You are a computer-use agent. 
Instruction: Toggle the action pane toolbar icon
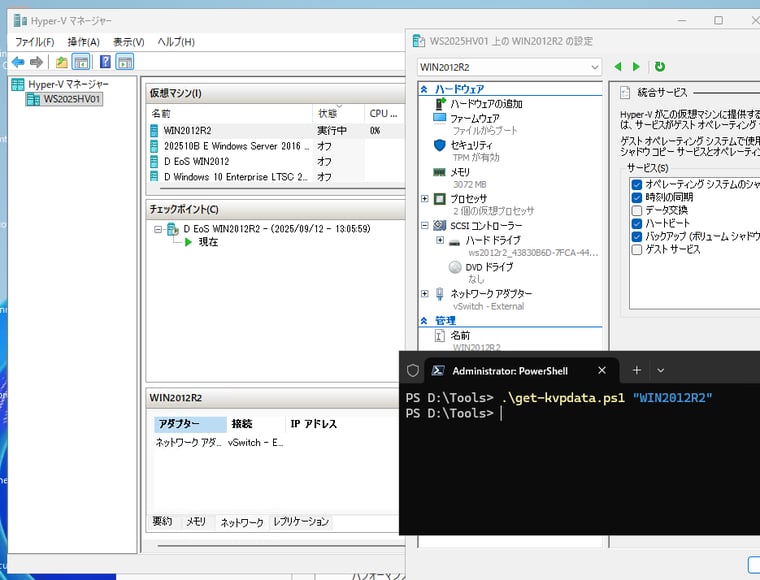pos(125,62)
